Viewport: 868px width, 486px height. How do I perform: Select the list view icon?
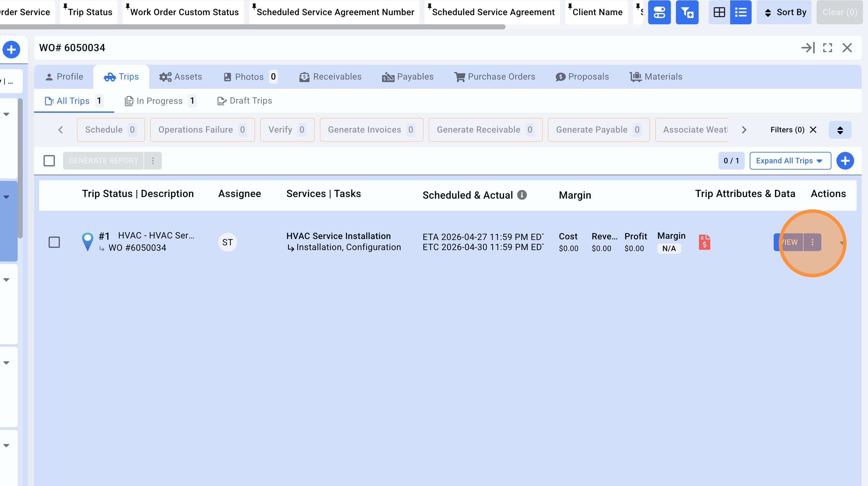click(741, 13)
